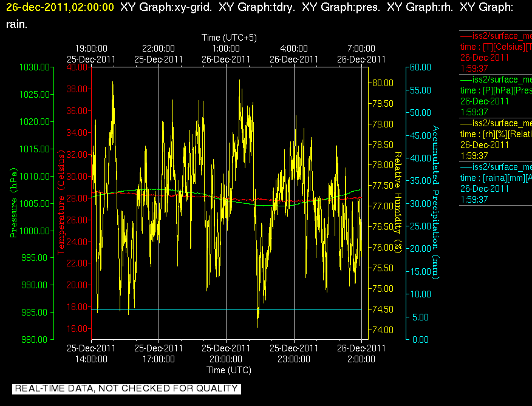Click the 74.00 humidity axis value
The width and height of the screenshot is (532, 406).
[383, 330]
